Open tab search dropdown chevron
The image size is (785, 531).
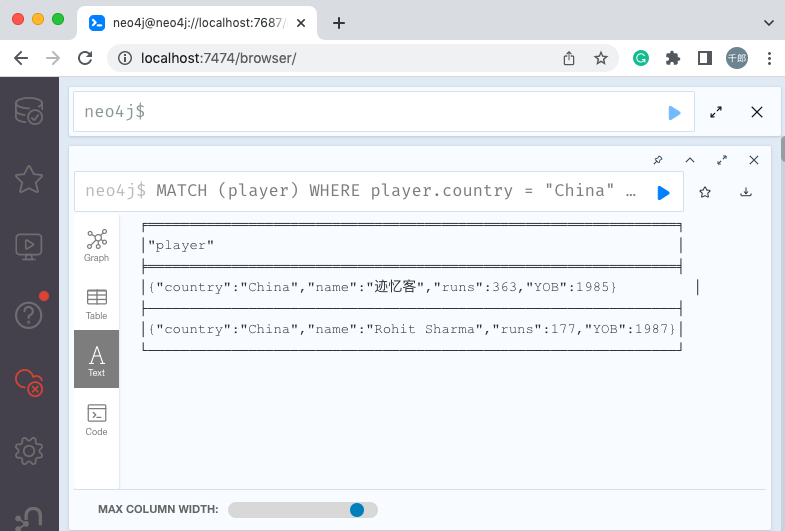[x=769, y=23]
